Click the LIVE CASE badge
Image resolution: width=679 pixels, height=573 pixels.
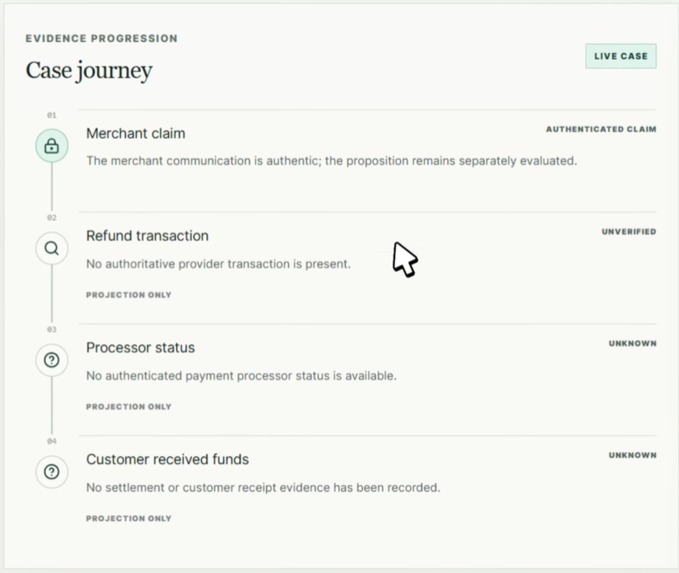(621, 56)
